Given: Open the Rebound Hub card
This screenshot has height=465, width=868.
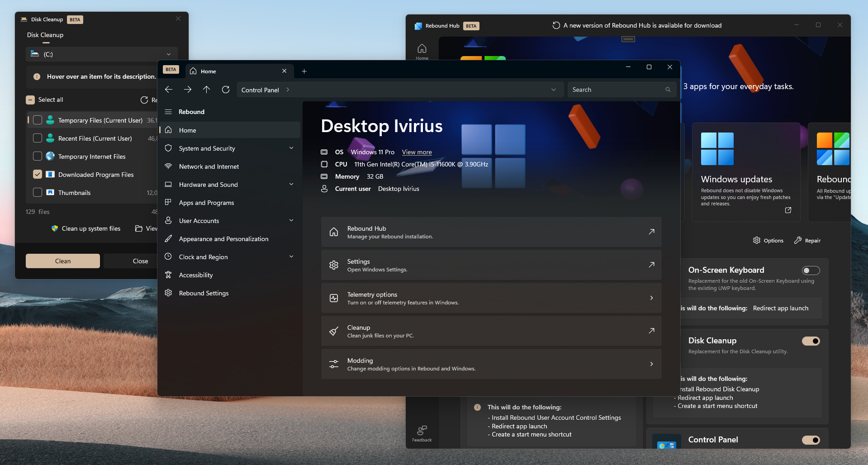Looking at the screenshot, I should click(x=491, y=232).
